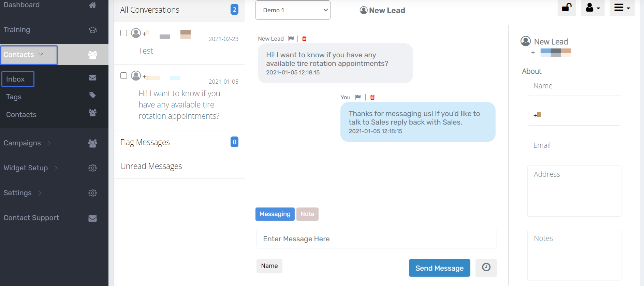644x286 pixels.
Task: Insert the Name placeholder button
Action: point(269,266)
